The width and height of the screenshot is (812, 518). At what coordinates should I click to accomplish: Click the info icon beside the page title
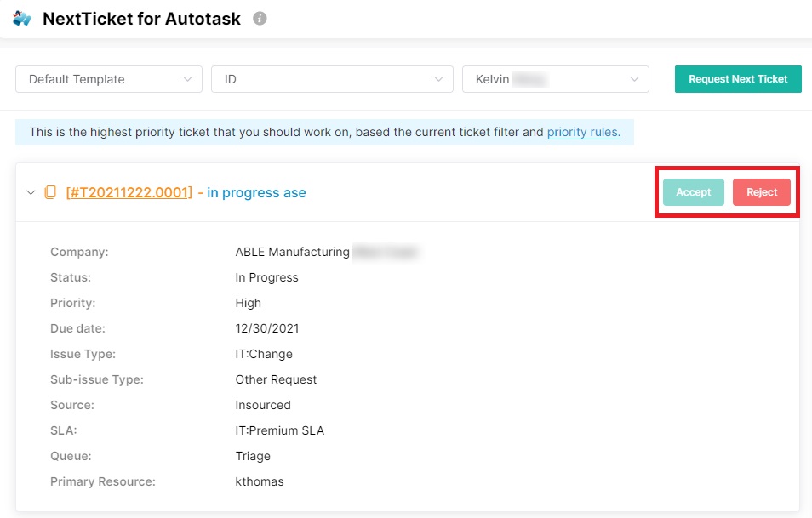coord(260,18)
